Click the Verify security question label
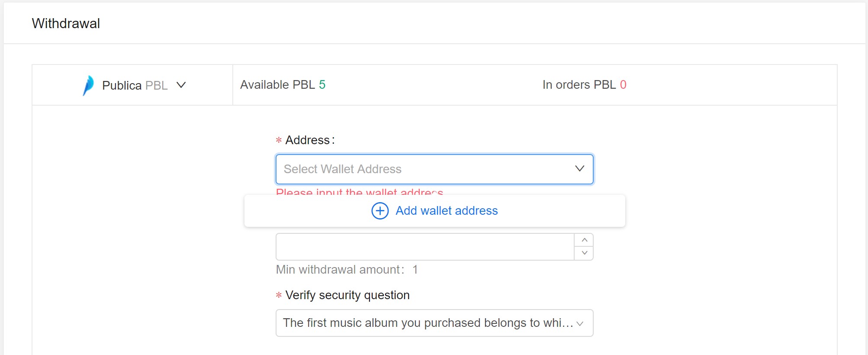Image resolution: width=868 pixels, height=355 pixels. pyautogui.click(x=347, y=295)
